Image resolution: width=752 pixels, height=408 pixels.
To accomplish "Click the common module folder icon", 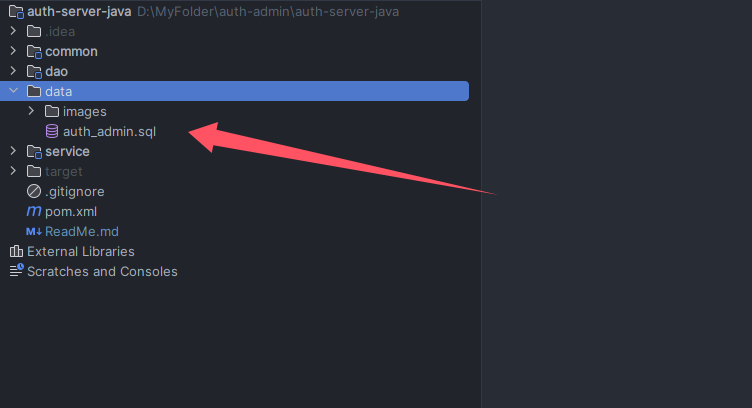I will tap(34, 51).
